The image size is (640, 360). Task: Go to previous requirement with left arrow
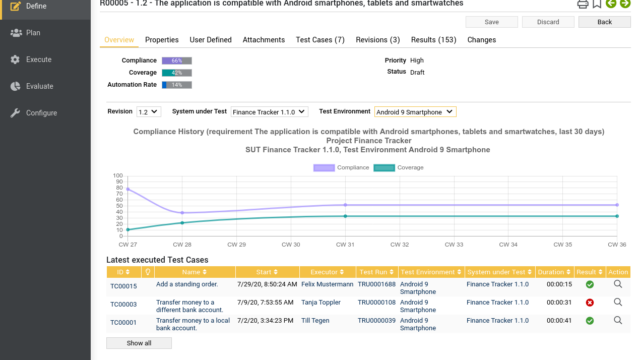(x=611, y=4)
